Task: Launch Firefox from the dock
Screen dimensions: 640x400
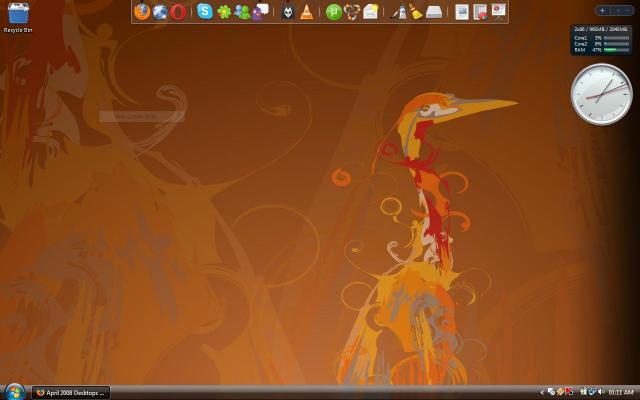Action: point(142,12)
